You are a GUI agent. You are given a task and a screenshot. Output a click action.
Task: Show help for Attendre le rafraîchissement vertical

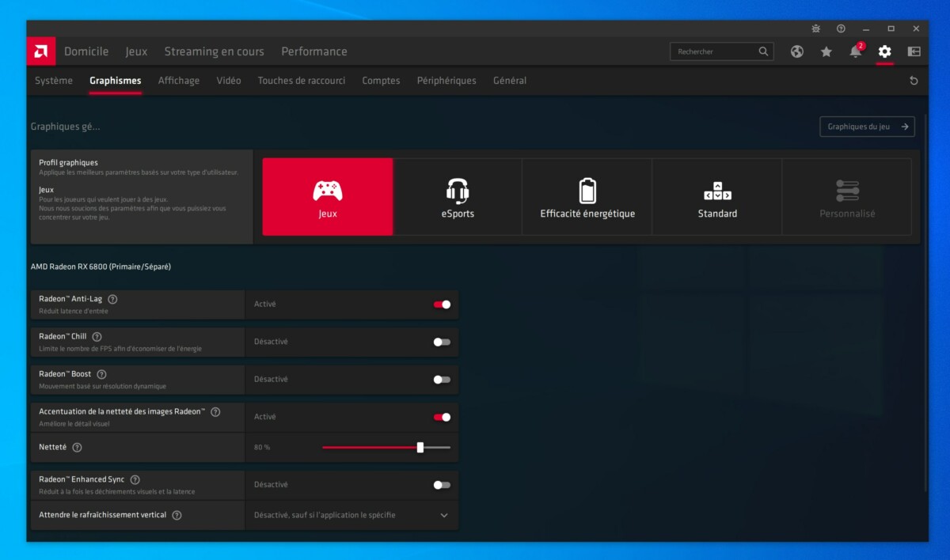[x=177, y=515]
